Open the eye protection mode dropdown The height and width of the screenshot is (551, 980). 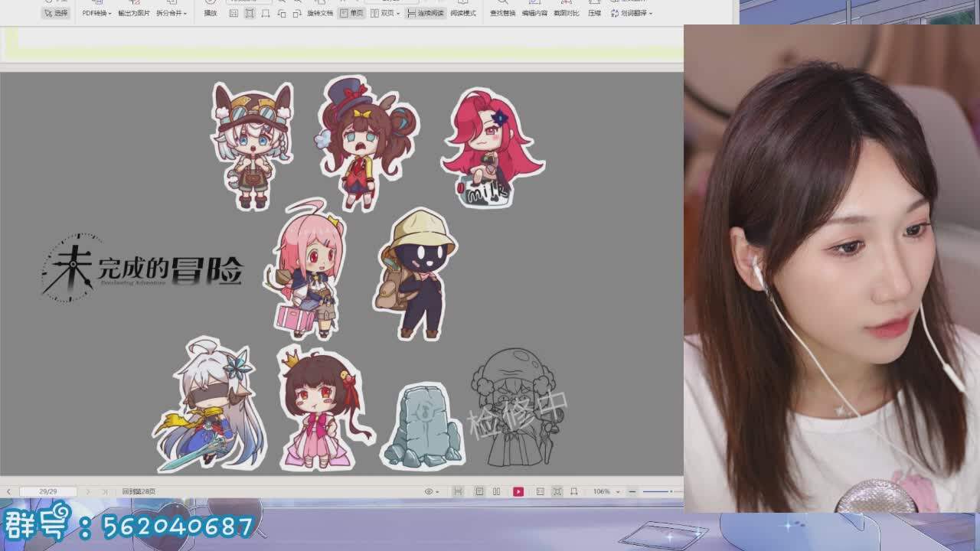431,491
